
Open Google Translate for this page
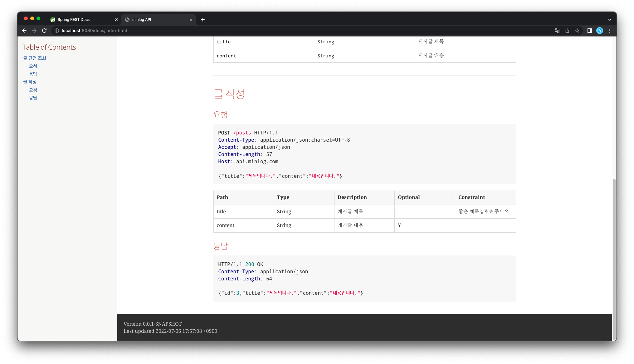click(557, 31)
